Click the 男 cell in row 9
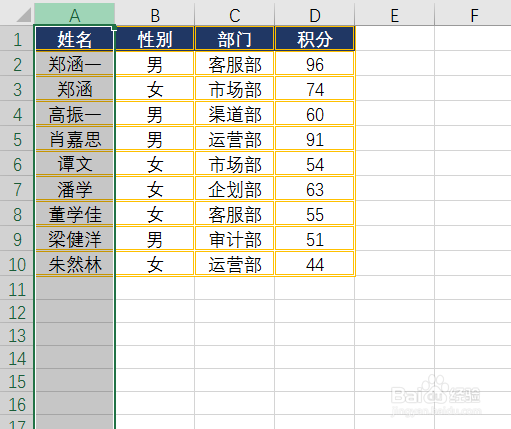511x429 pixels. click(155, 239)
